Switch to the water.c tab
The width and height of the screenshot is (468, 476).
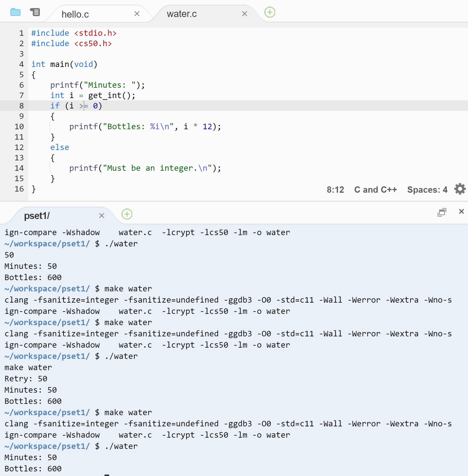coord(182,14)
